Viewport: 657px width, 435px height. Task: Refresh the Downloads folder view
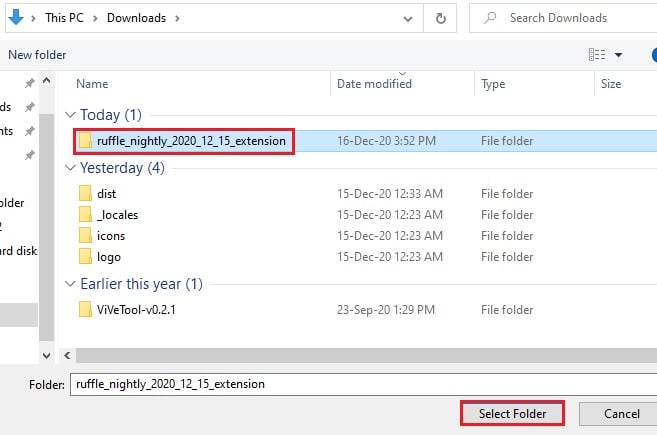pyautogui.click(x=440, y=18)
